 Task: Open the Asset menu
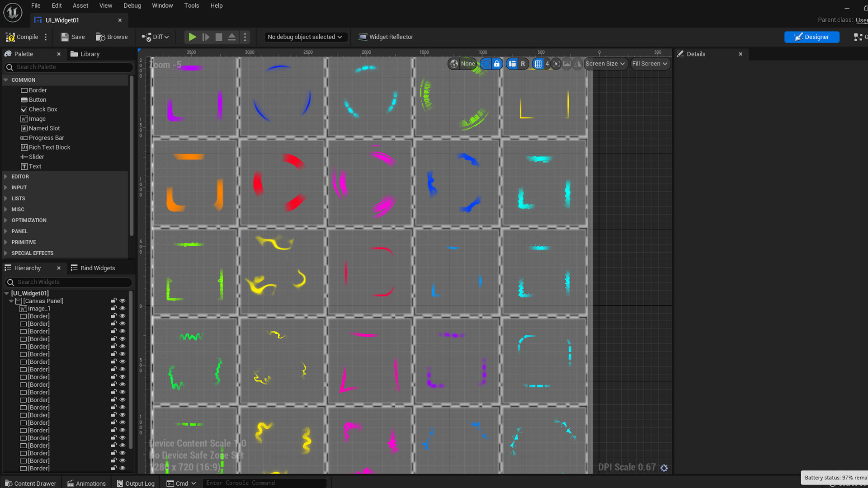(x=80, y=5)
